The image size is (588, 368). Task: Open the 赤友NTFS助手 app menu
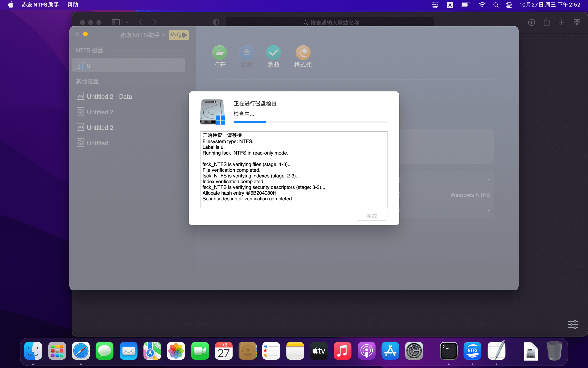[40, 5]
